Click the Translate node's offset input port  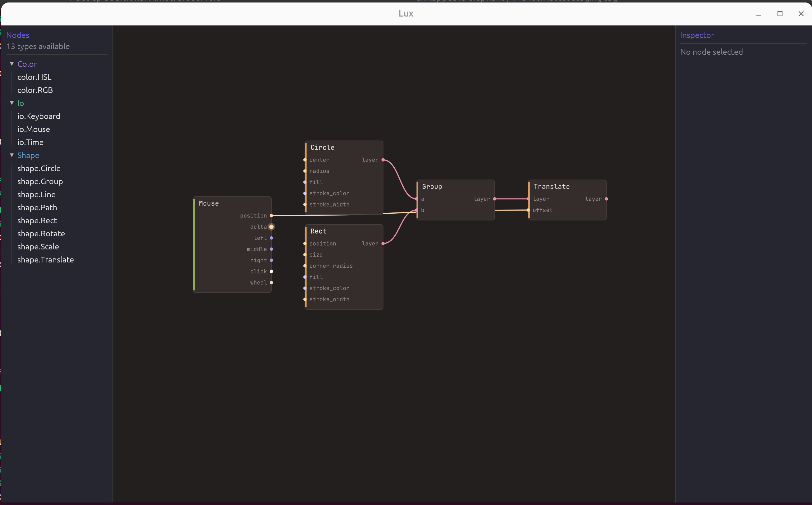tap(528, 210)
